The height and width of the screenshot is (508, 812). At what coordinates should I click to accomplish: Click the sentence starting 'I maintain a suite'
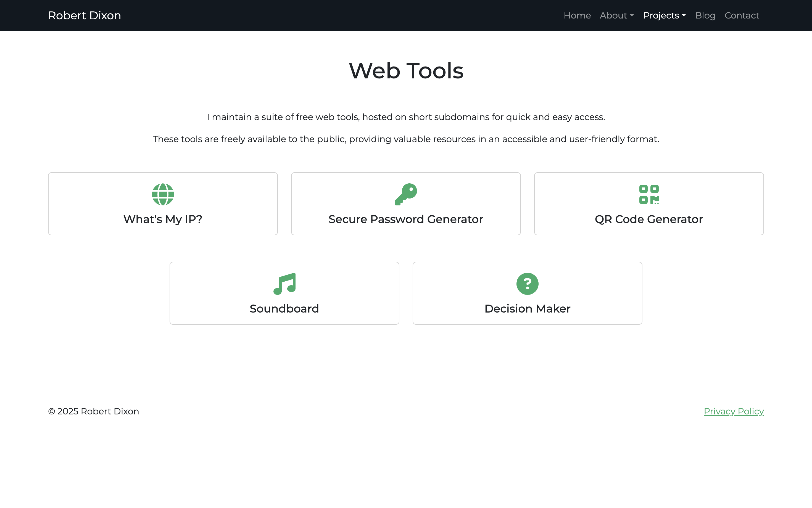click(x=406, y=117)
